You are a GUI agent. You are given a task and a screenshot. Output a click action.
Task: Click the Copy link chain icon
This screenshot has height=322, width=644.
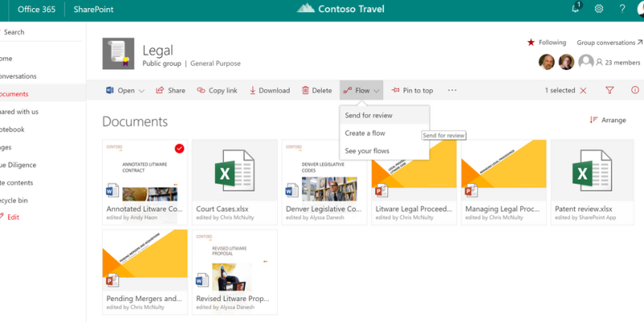[x=200, y=90]
